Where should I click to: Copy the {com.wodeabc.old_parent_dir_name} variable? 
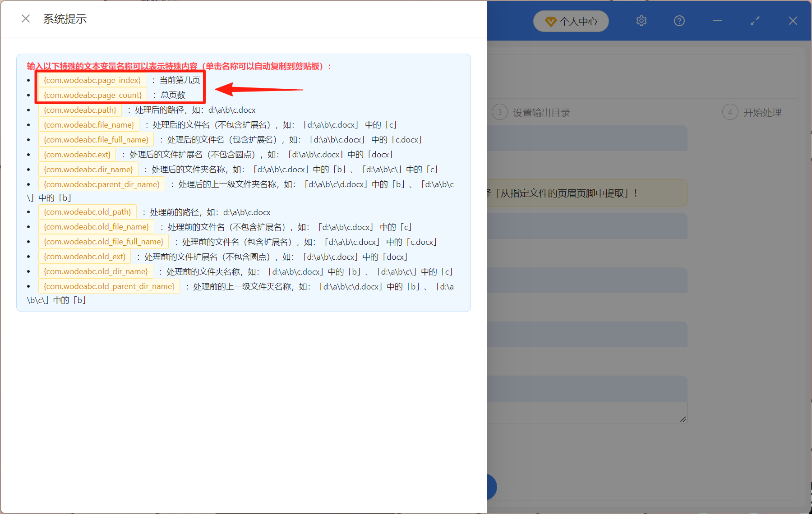[x=109, y=286]
